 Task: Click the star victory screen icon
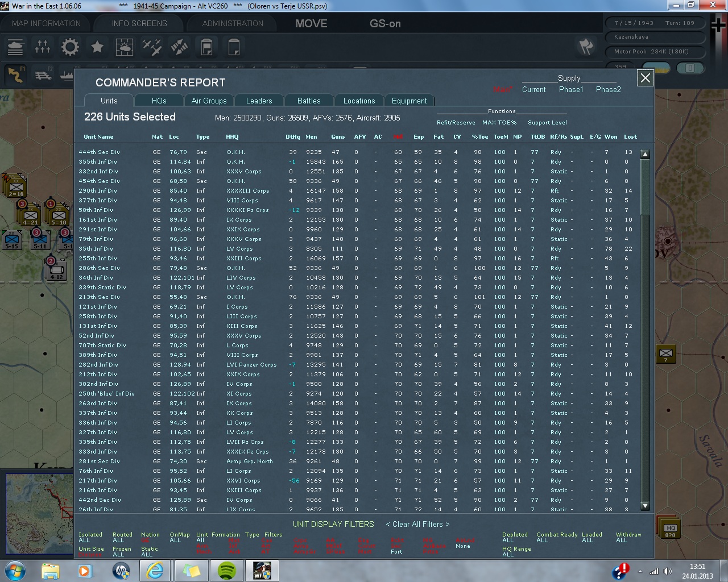point(97,47)
